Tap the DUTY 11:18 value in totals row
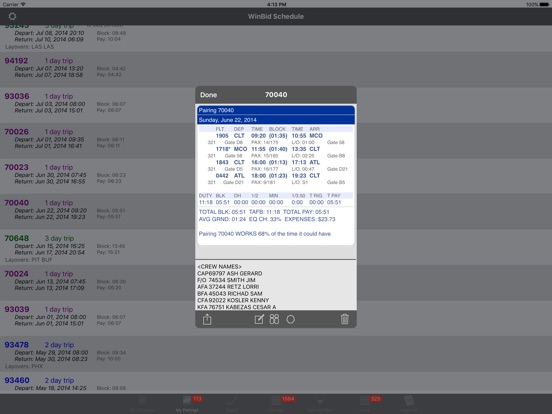Screen dimensions: 552x414 point(206,202)
